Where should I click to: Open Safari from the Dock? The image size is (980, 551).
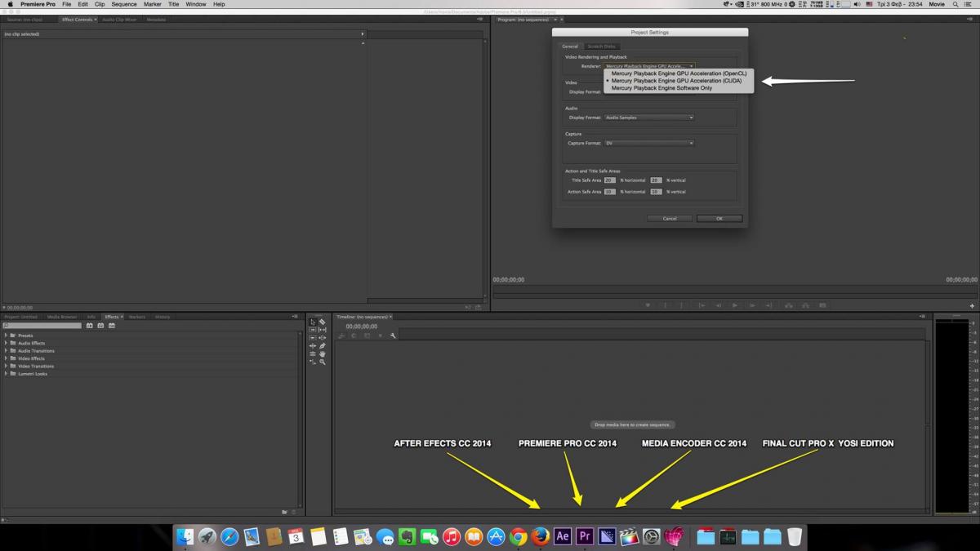229,536
